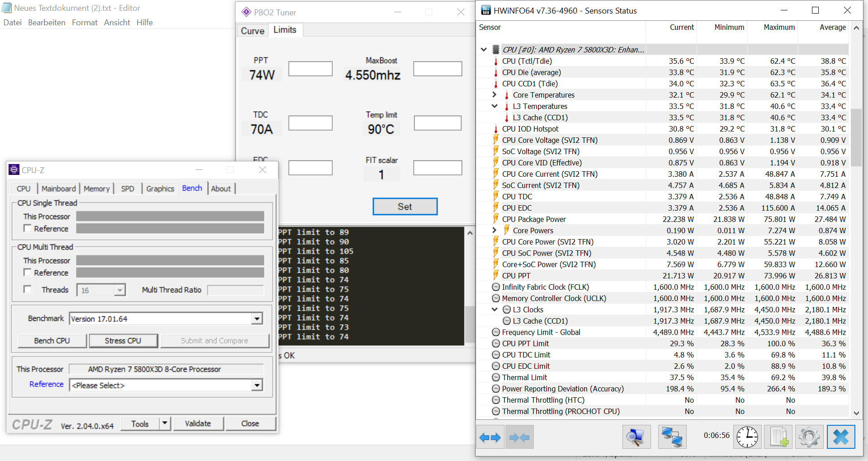Switch to the Graphics tab in CPU-Z
868x461 pixels.
click(x=160, y=188)
